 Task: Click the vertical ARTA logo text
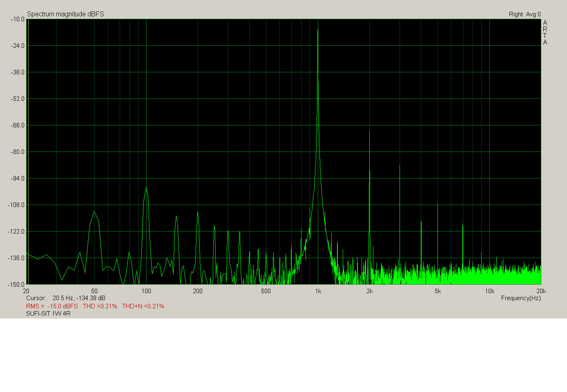pos(545,32)
